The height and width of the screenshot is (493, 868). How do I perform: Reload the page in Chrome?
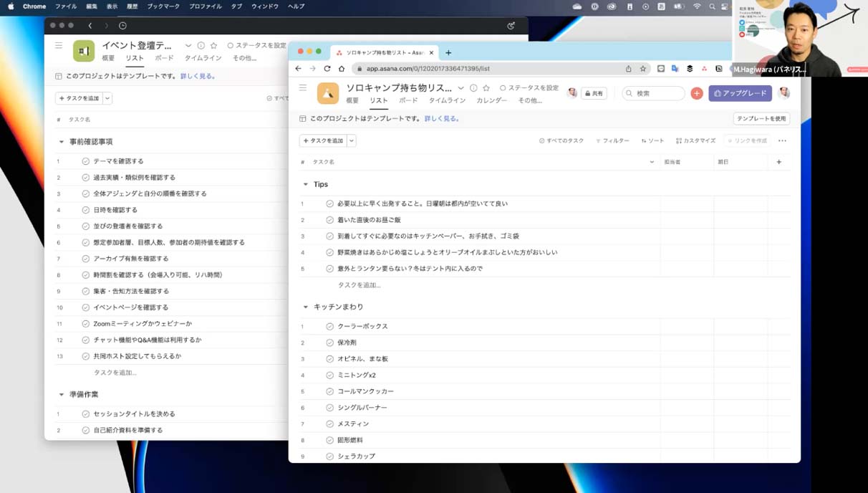point(327,69)
